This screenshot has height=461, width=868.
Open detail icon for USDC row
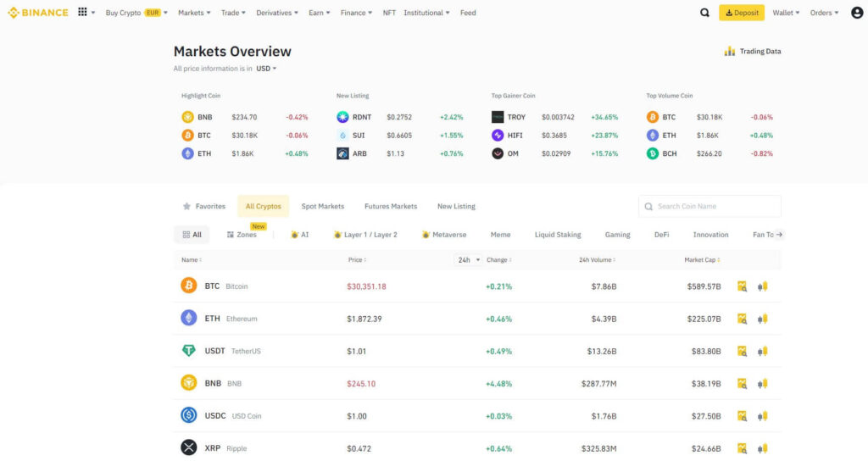(x=742, y=415)
